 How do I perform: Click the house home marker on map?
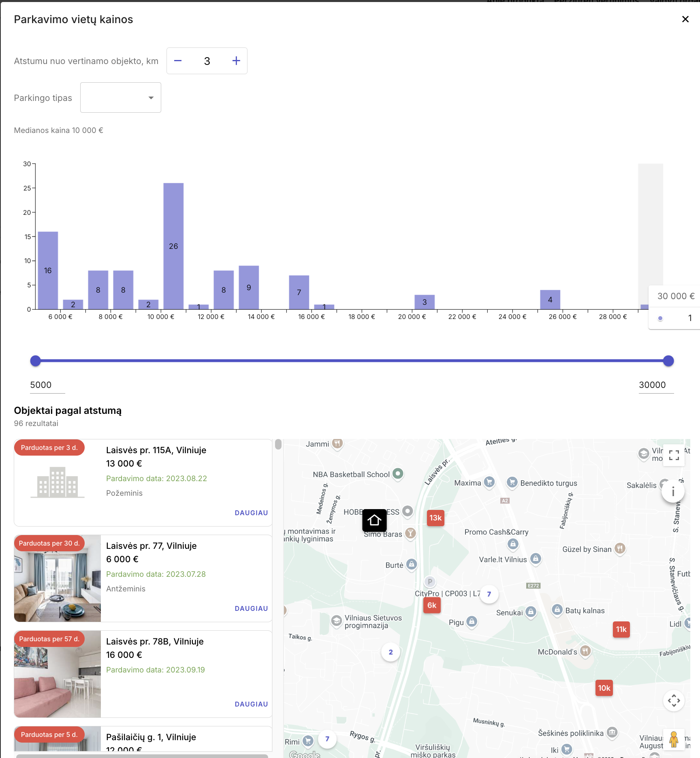tap(374, 520)
